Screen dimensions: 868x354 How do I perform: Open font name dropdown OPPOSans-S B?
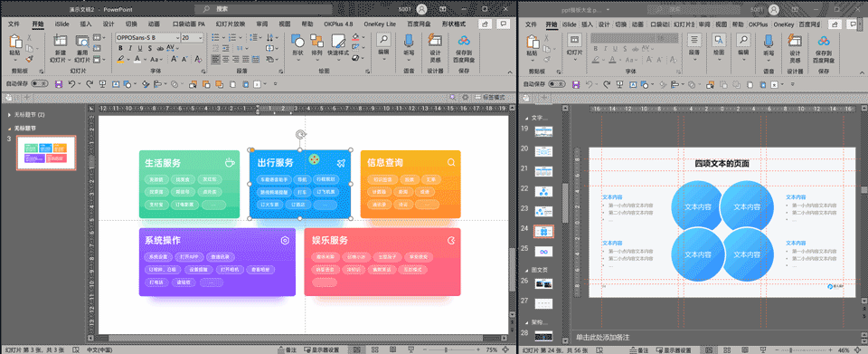[177, 38]
